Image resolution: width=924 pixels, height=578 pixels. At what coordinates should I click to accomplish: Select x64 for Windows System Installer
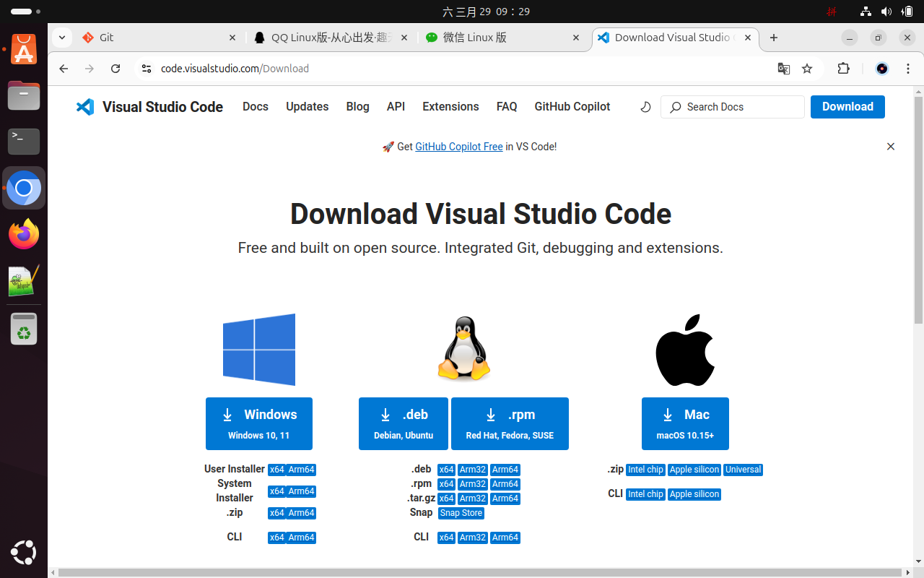pos(276,491)
